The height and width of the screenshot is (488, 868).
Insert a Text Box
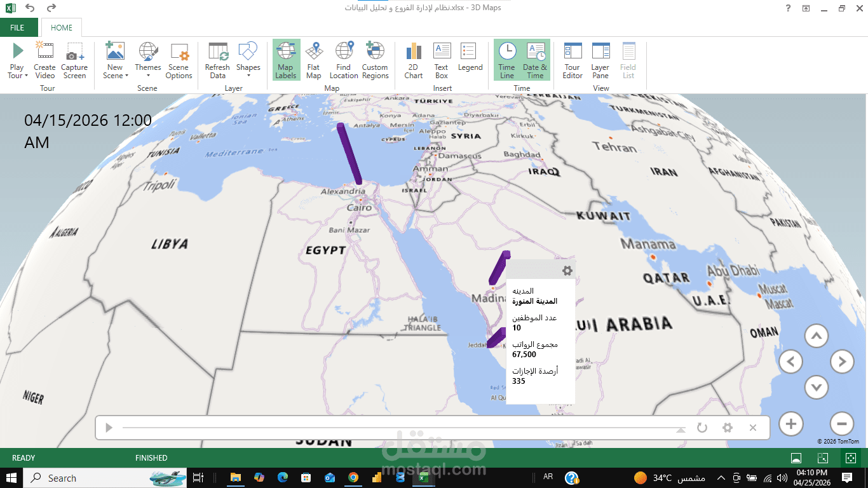tap(442, 60)
